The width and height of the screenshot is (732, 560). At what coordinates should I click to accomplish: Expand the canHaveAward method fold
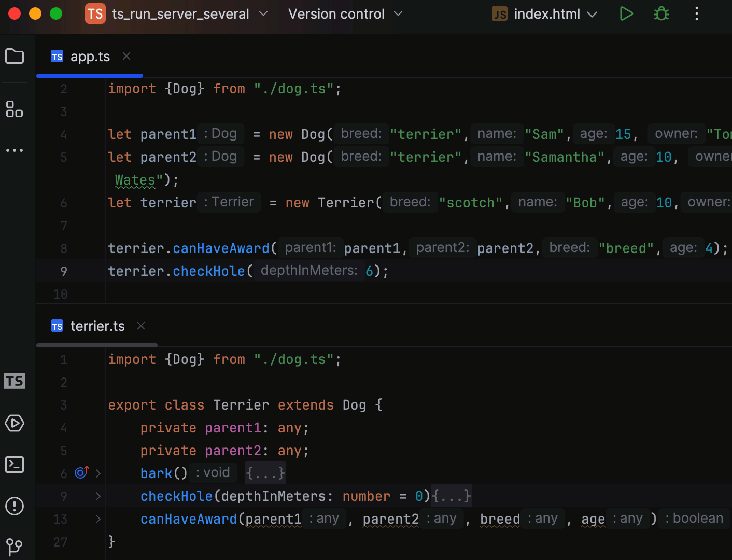coord(97,519)
